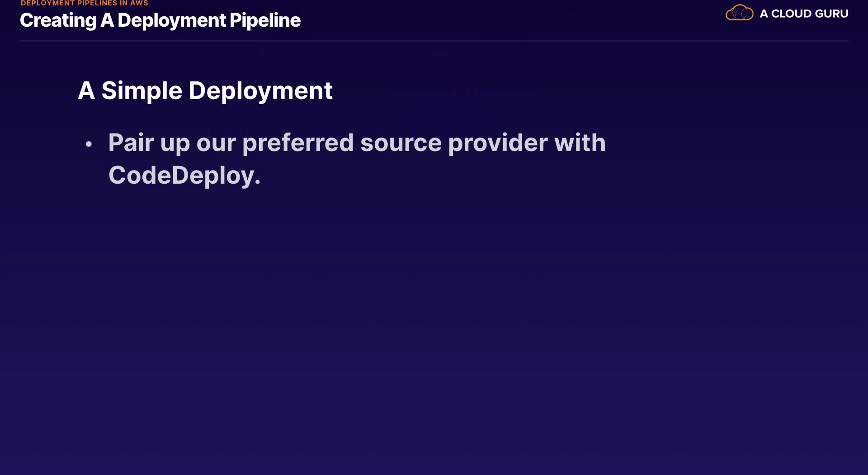Click the word "Pair" in the bullet
The height and width of the screenshot is (475, 868).
pos(131,143)
